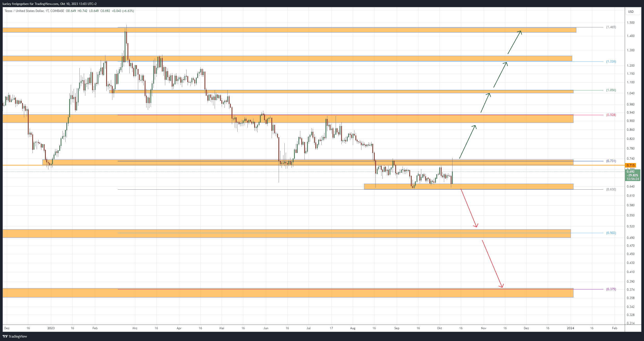Select the high value H0.742
The width and height of the screenshot is (644, 341).
click(82, 11)
